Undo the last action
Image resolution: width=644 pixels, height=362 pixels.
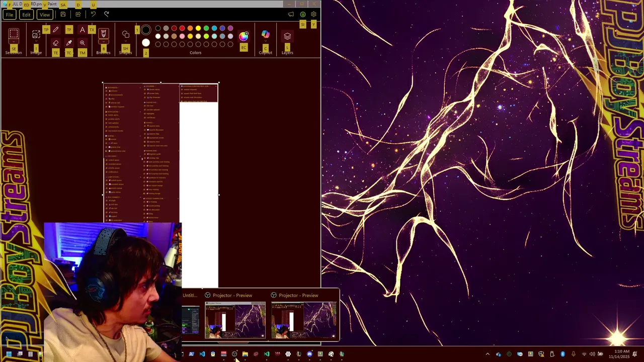[93, 14]
